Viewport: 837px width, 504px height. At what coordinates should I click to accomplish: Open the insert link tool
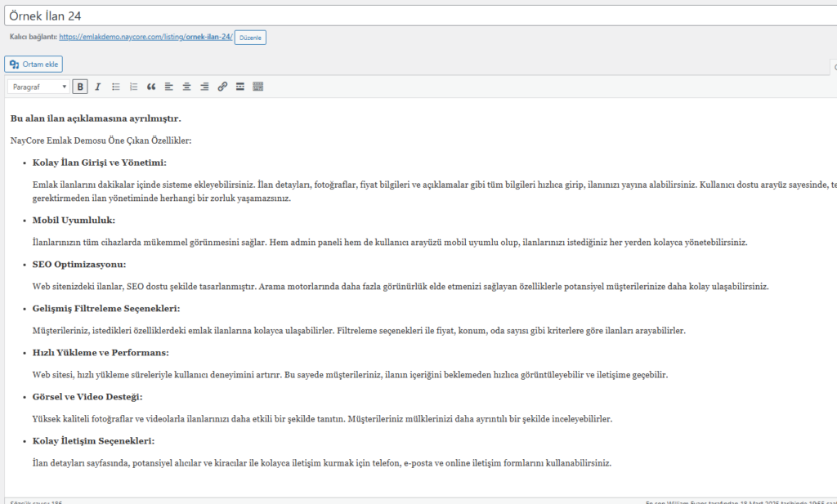222,87
